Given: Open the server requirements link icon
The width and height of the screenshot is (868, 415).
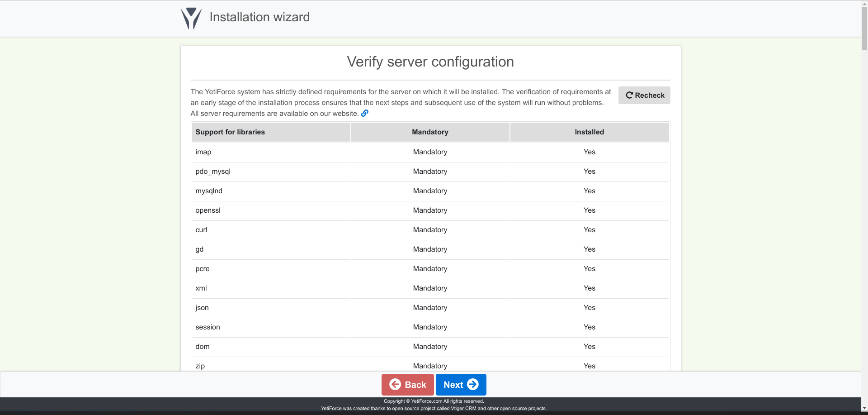Looking at the screenshot, I should (365, 113).
